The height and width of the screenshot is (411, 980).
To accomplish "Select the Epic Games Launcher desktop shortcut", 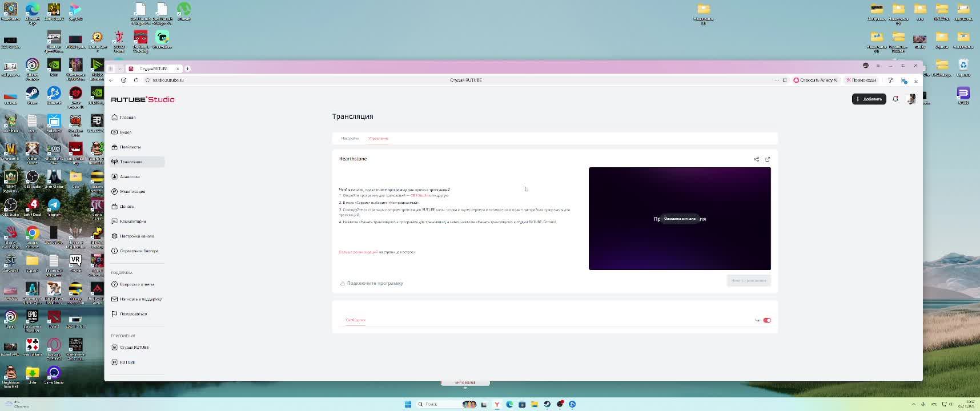I will (33, 321).
